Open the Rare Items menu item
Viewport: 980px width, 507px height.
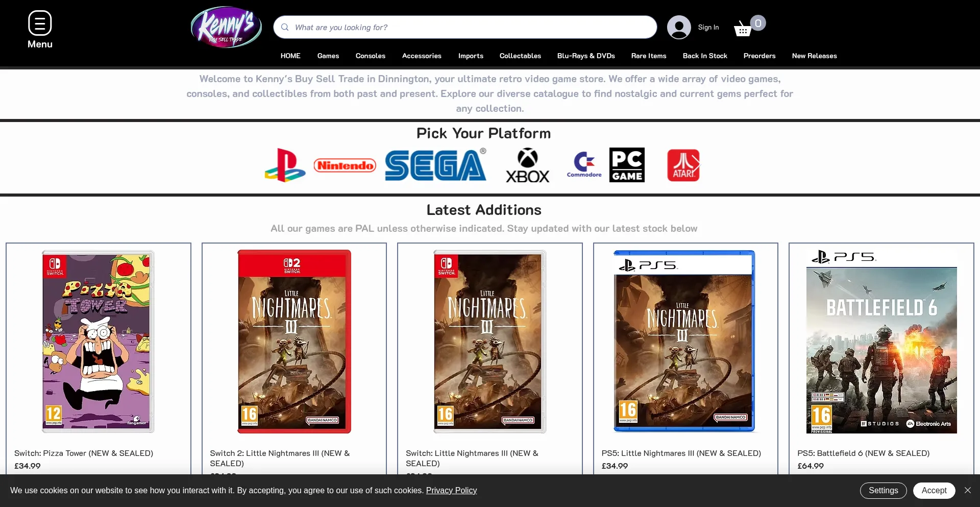coord(649,56)
